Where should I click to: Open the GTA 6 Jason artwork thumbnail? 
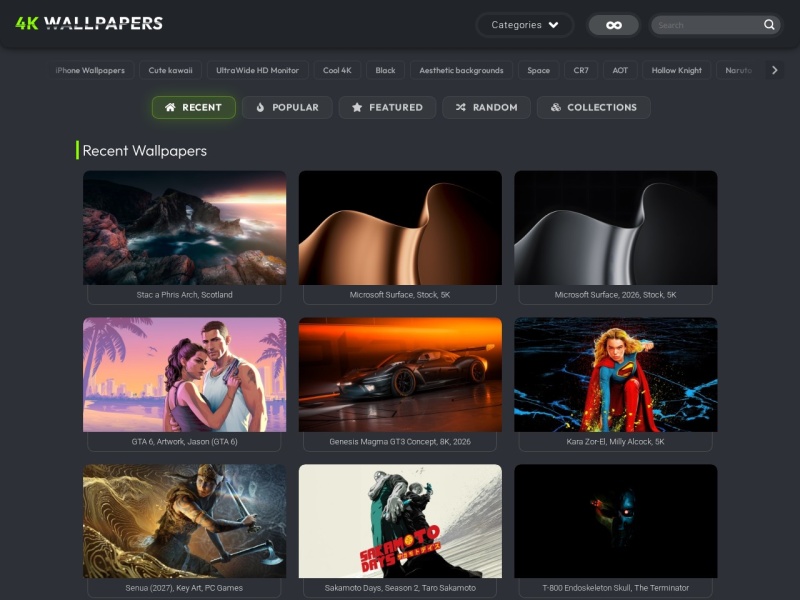click(185, 374)
